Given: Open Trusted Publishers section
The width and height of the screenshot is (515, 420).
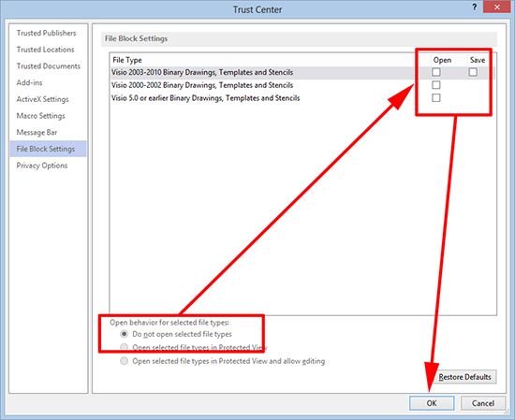Looking at the screenshot, I should (x=46, y=33).
